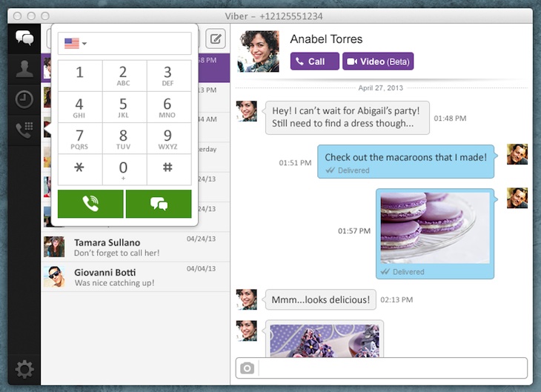Click the compose new message icon
The height and width of the screenshot is (392, 541).
[216, 39]
